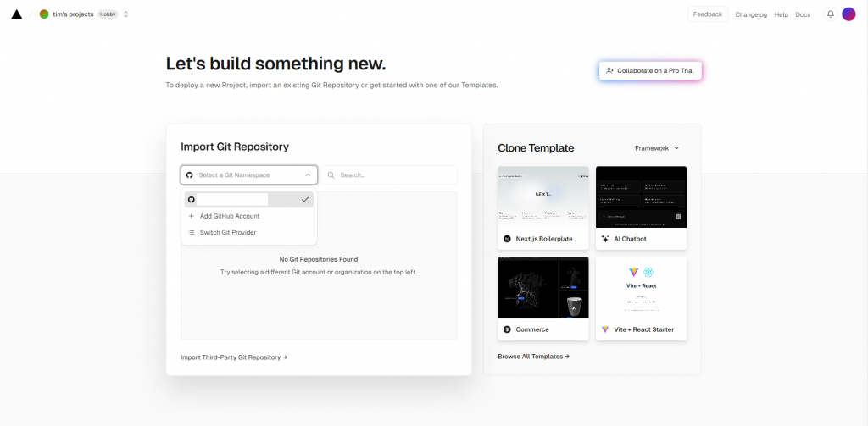The width and height of the screenshot is (868, 426).
Task: Open Import Third-Party Git Repository link
Action: [x=234, y=357]
